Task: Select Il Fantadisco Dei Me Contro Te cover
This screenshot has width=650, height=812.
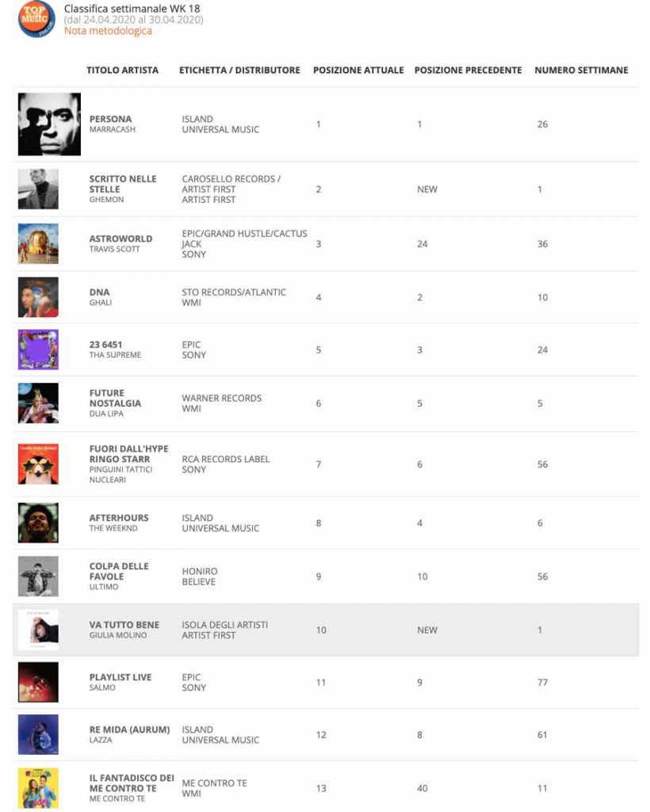Action: pos(38,788)
